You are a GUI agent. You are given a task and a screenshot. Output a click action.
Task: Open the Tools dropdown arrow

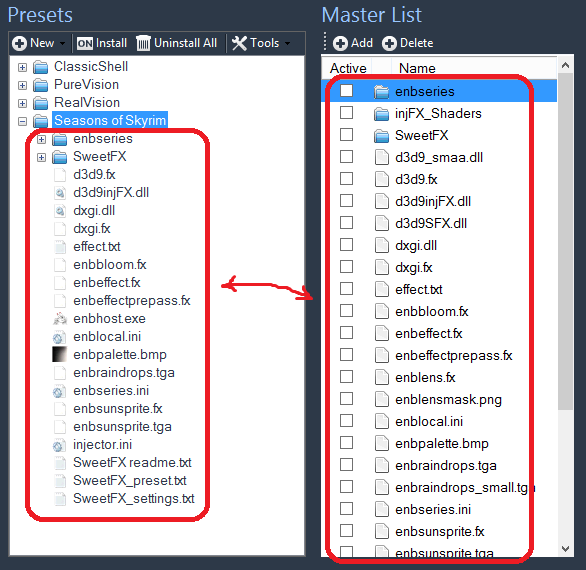coord(287,44)
